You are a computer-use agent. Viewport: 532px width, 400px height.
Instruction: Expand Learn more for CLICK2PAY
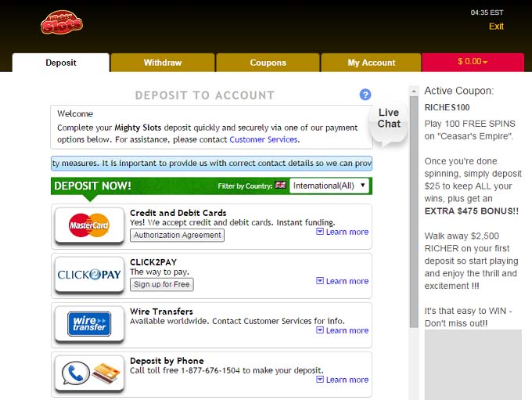point(342,281)
